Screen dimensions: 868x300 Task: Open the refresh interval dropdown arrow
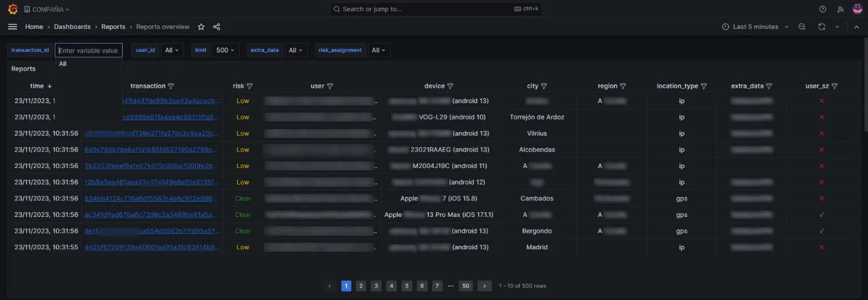coord(837,27)
